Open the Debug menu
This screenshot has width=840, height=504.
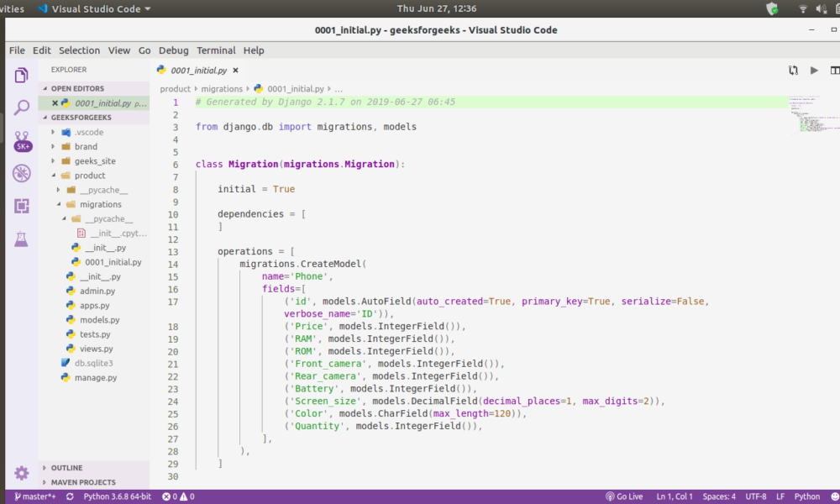[174, 50]
